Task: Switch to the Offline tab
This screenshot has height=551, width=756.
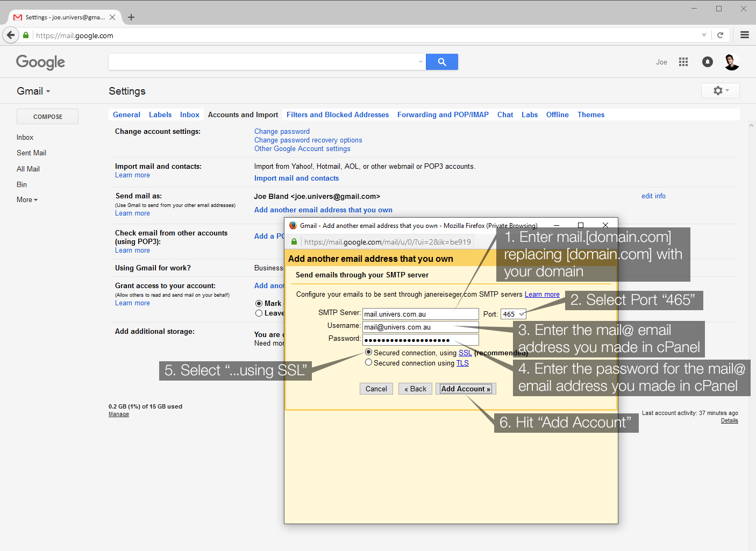Action: click(x=558, y=115)
